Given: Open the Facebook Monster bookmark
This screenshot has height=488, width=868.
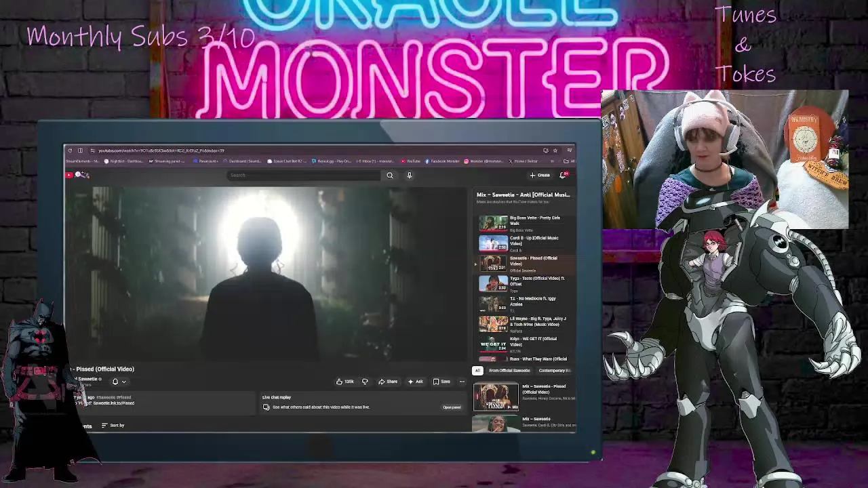Looking at the screenshot, I should point(442,161).
